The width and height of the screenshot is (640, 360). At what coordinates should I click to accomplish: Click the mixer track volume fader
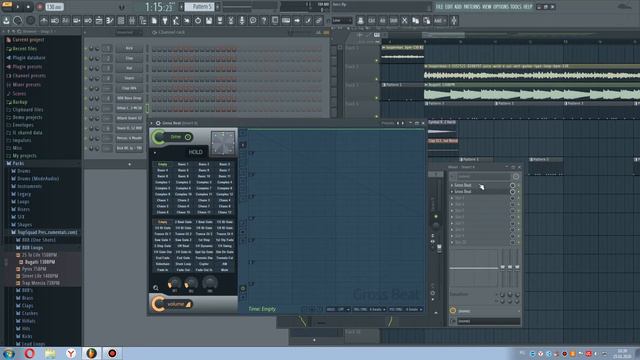pos(439,248)
